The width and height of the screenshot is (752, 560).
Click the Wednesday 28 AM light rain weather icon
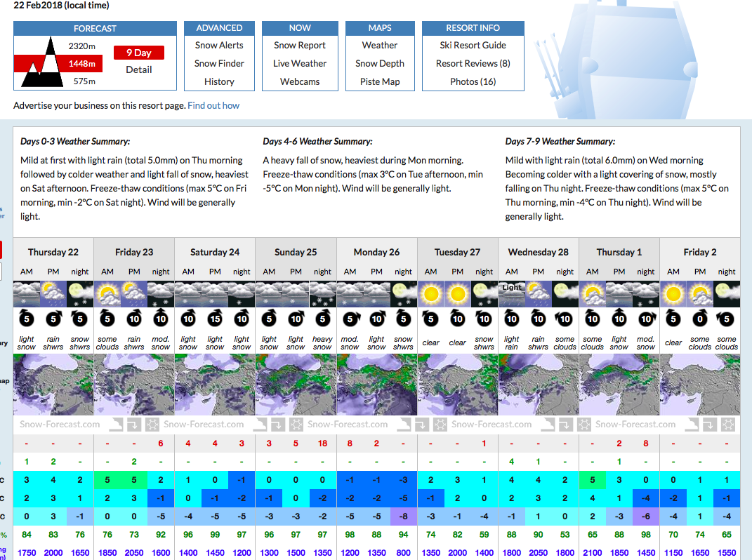tap(512, 294)
